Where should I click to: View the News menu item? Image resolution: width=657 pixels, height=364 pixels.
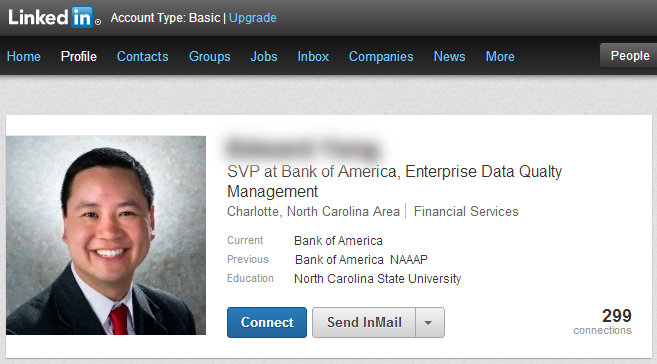tap(449, 56)
